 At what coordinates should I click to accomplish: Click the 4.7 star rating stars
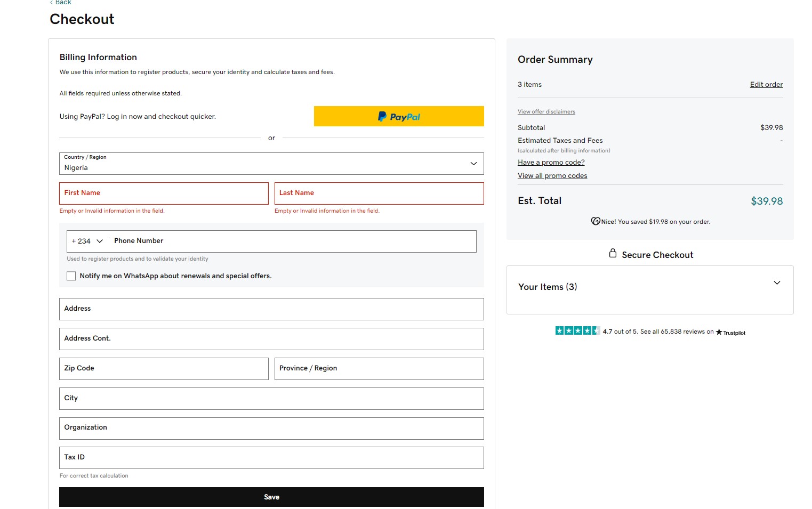tap(577, 330)
